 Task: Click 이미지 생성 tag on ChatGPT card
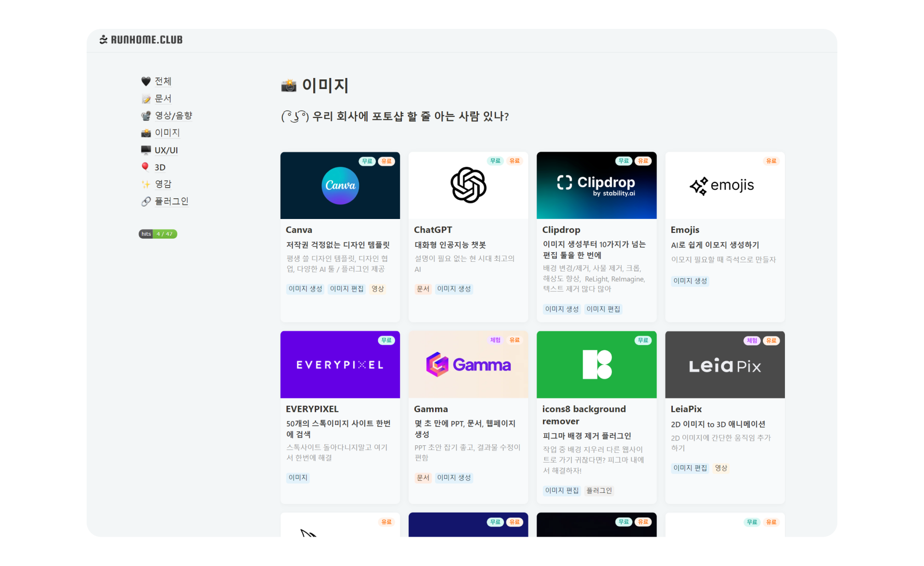(x=454, y=289)
